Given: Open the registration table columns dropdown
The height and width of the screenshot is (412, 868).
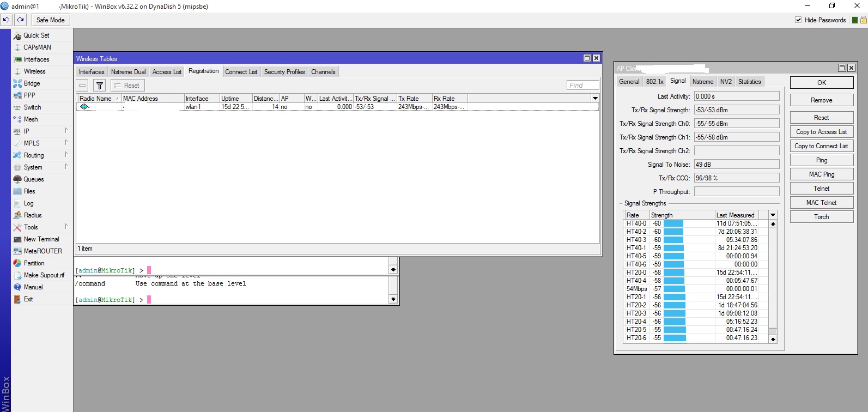Looking at the screenshot, I should [x=595, y=99].
